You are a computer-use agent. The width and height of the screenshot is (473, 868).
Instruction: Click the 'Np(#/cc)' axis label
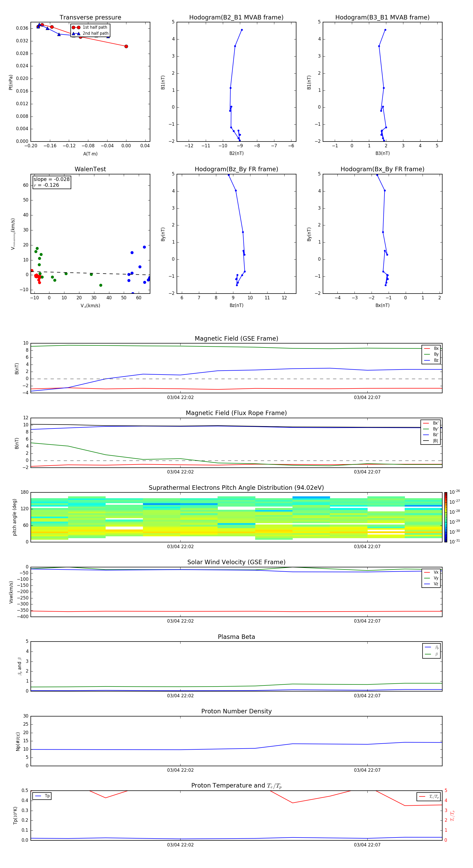pos(18,741)
